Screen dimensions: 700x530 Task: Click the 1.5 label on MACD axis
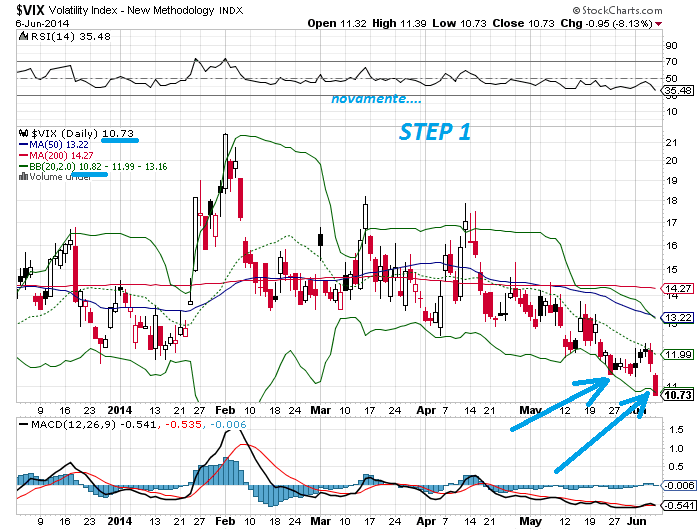click(x=675, y=430)
